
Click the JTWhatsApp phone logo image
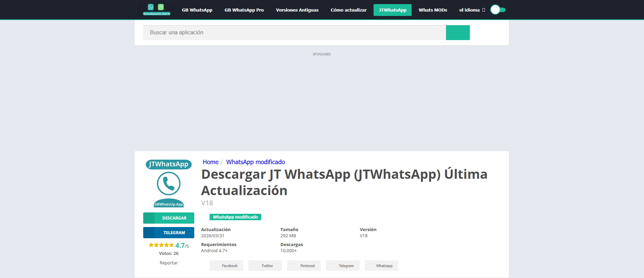pyautogui.click(x=169, y=184)
